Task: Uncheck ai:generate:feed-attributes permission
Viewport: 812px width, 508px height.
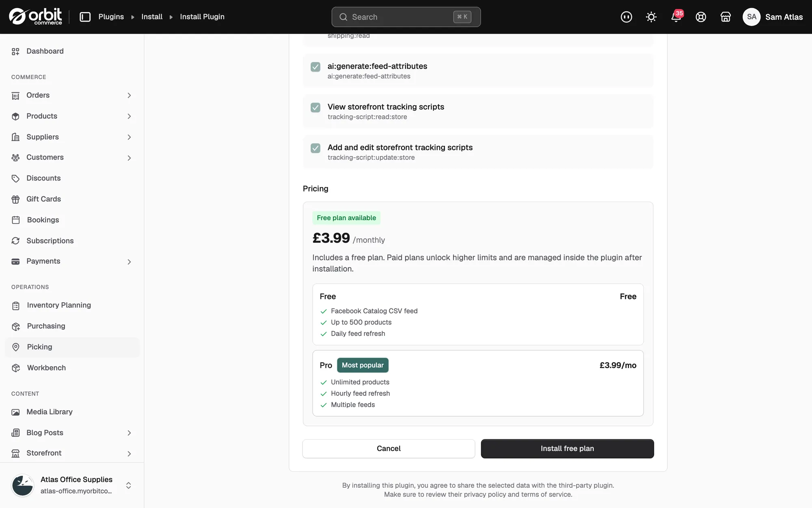Action: (x=315, y=67)
